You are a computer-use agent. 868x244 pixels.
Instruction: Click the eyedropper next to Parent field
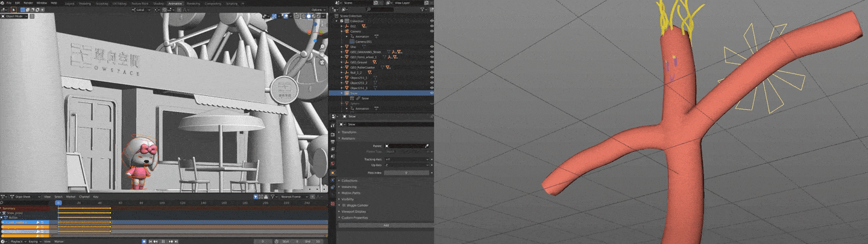pyautogui.click(x=427, y=146)
